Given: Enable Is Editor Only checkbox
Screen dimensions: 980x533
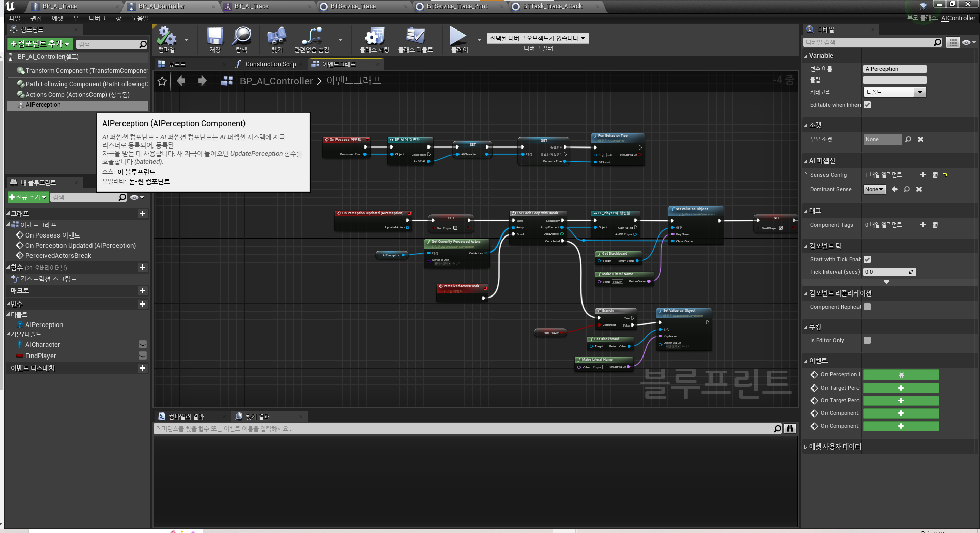Looking at the screenshot, I should coord(867,340).
